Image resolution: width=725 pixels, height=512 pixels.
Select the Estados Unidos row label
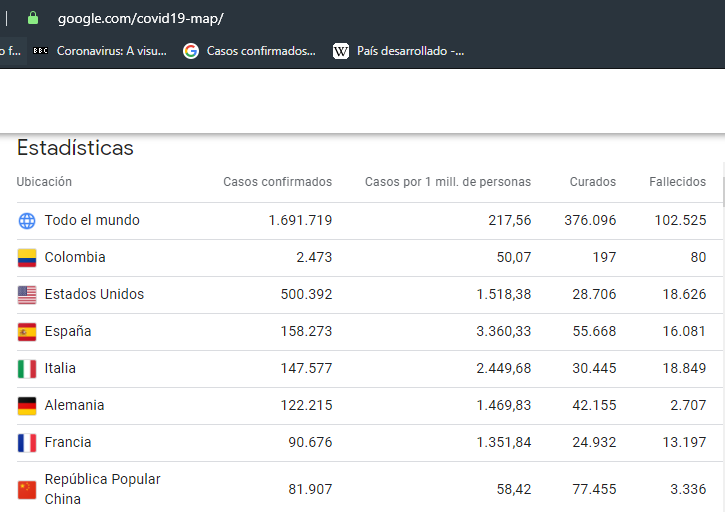coord(94,294)
